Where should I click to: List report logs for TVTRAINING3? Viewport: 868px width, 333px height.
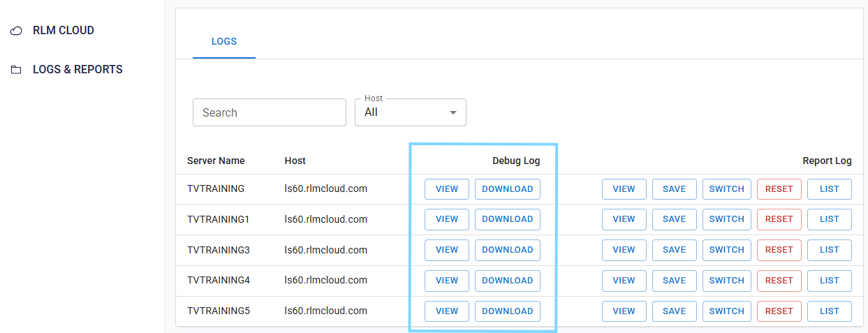coord(830,250)
